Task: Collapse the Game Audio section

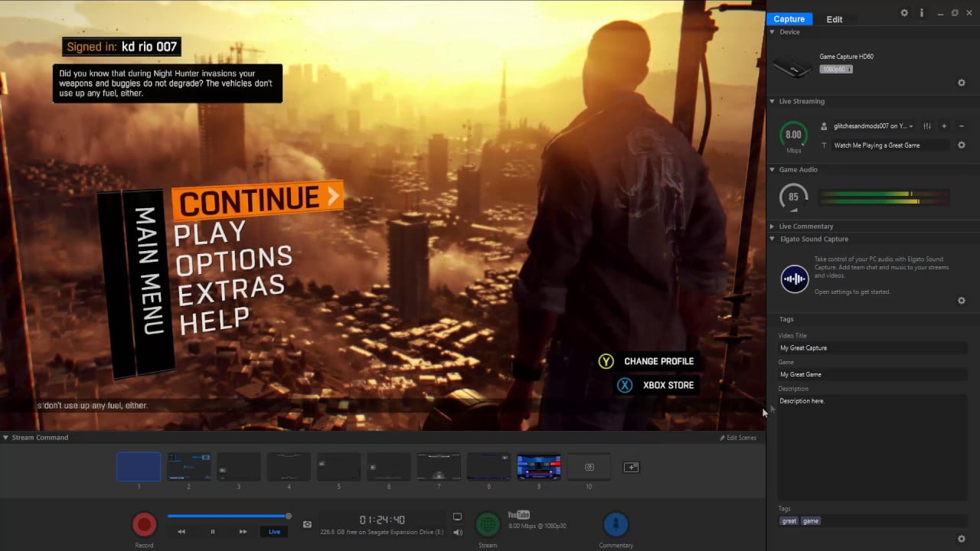Action: 773,170
